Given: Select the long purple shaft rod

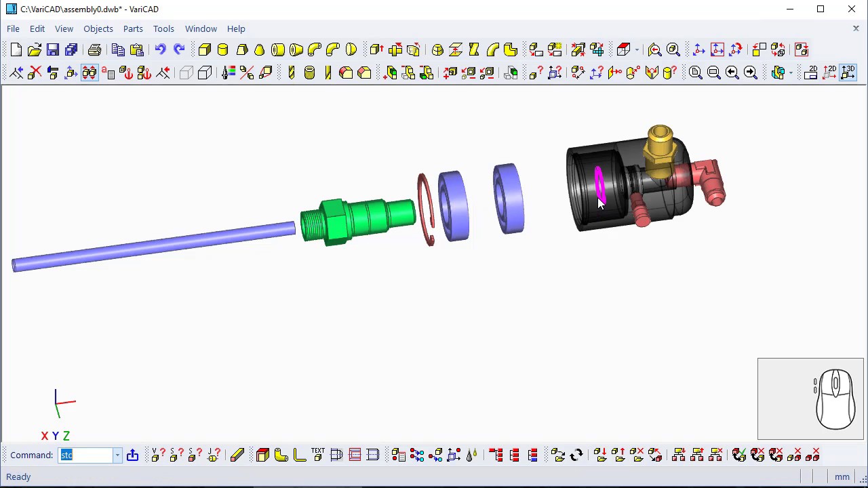Looking at the screenshot, I should [x=153, y=247].
